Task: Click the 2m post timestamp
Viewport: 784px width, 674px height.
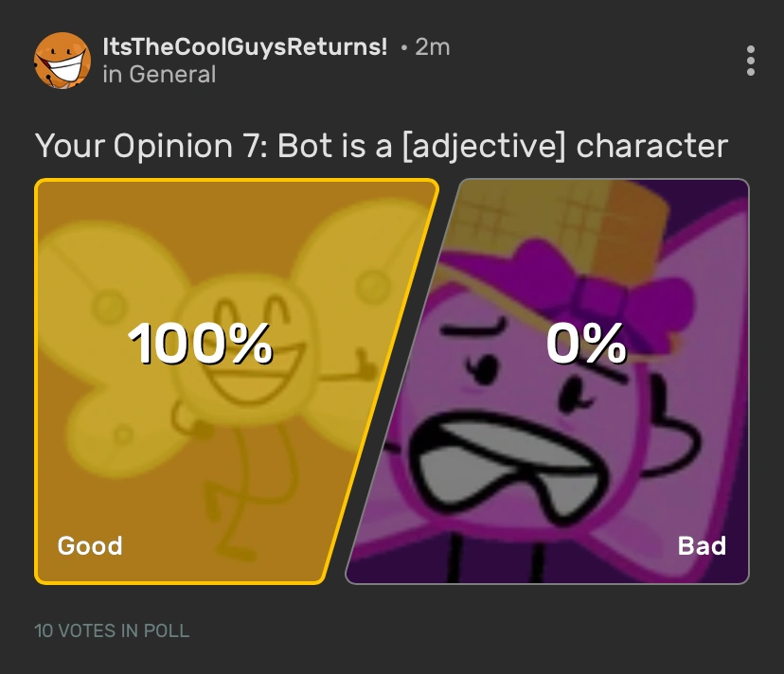Action: tap(432, 46)
